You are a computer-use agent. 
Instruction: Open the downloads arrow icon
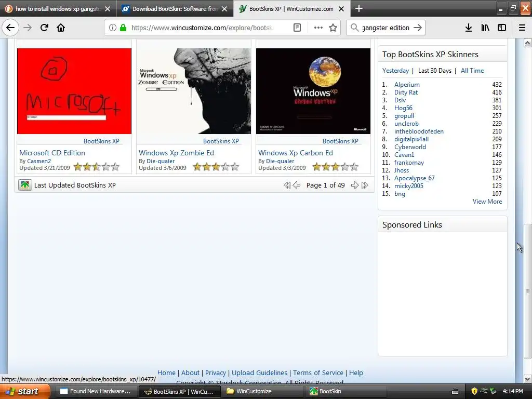(469, 28)
